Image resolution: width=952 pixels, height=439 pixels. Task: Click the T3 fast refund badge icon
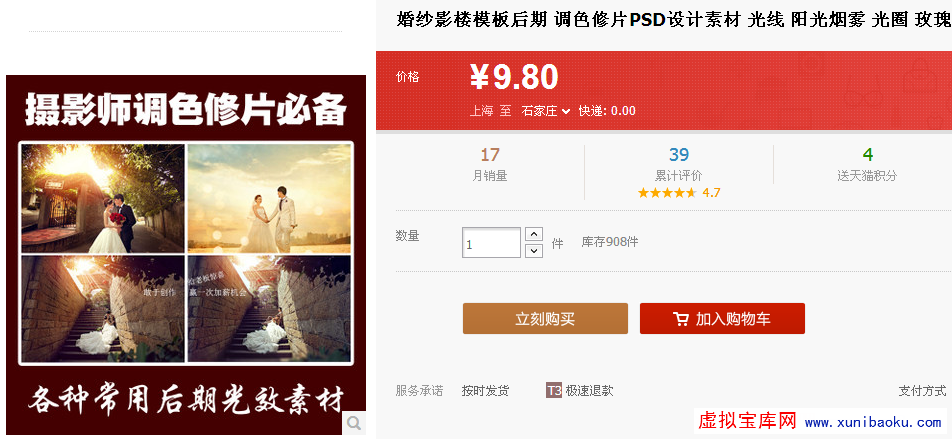[x=553, y=390]
